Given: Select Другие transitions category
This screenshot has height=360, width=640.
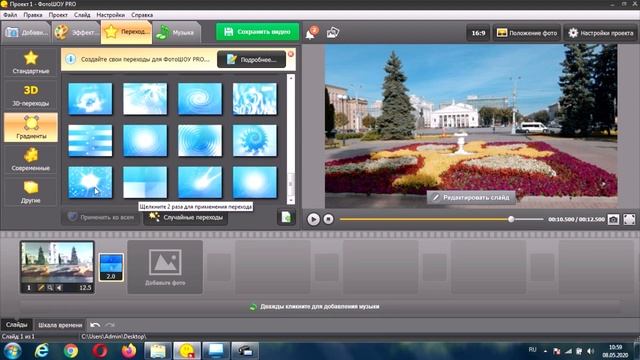Looking at the screenshot, I should click(31, 191).
